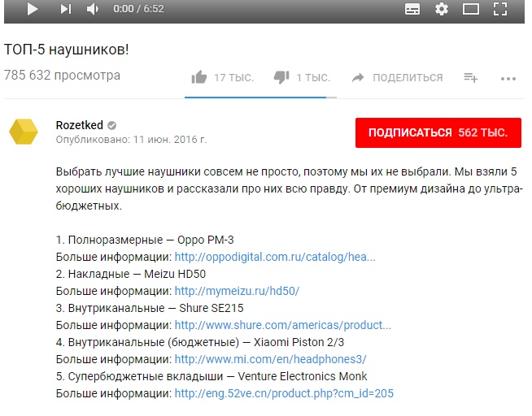Enter fullscreen mode
This screenshot has height=416, width=532.
500,9
